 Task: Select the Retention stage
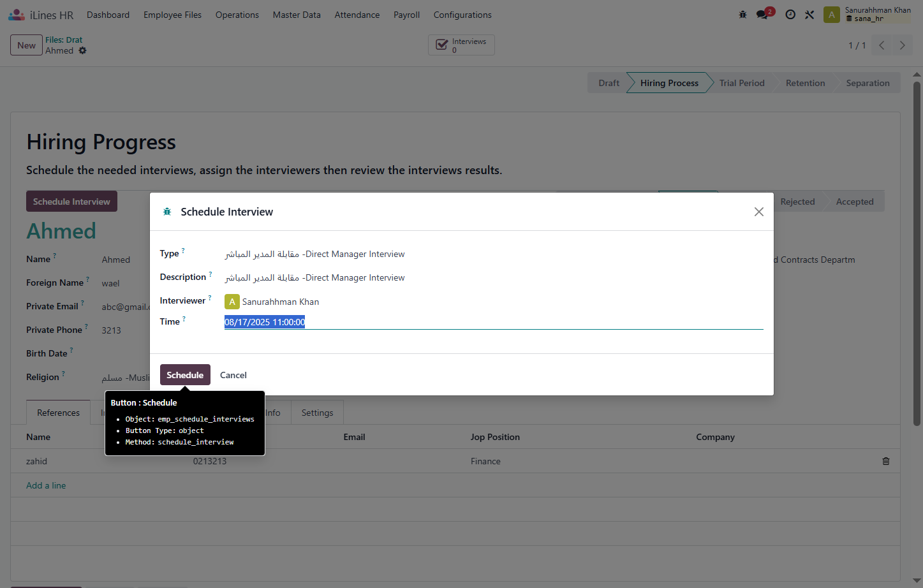(x=805, y=83)
